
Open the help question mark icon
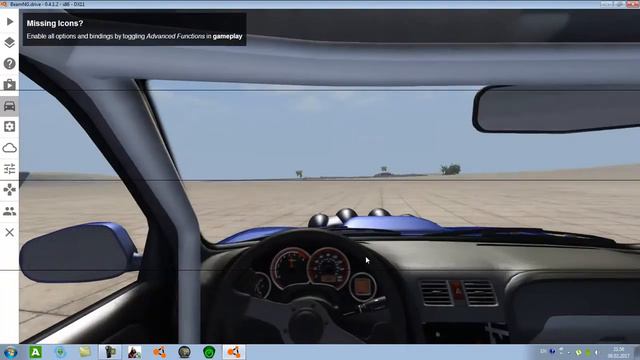(x=9, y=64)
